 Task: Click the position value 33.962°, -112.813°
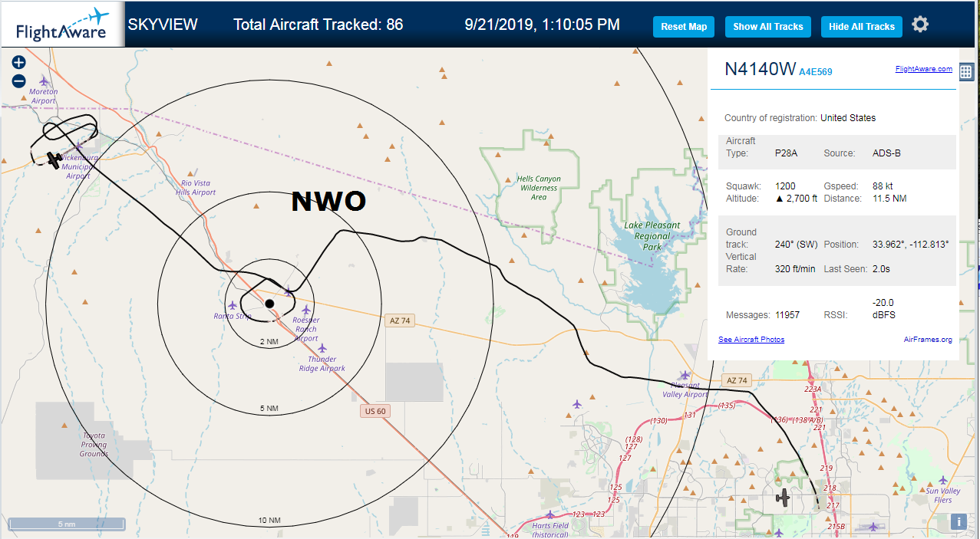coord(910,245)
